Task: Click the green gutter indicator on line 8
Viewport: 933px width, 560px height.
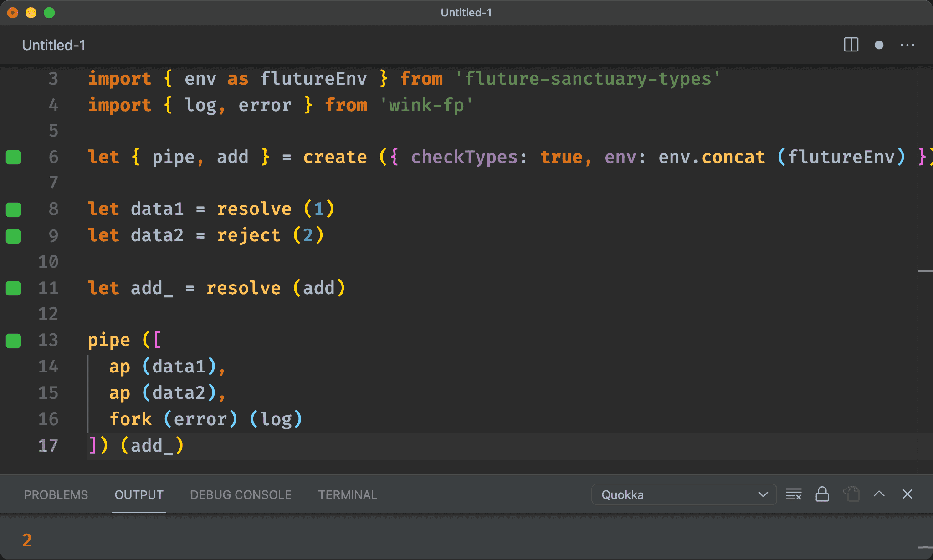Action: 13,209
